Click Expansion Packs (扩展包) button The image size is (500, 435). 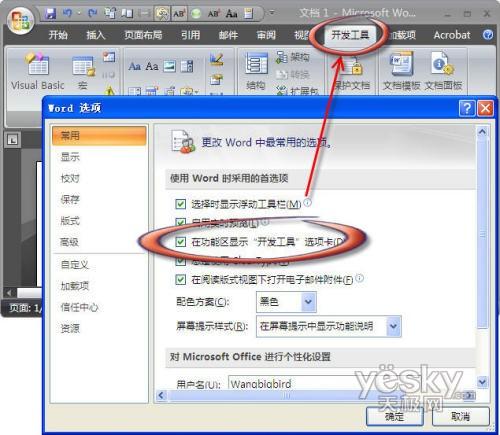pyautogui.click(x=298, y=90)
